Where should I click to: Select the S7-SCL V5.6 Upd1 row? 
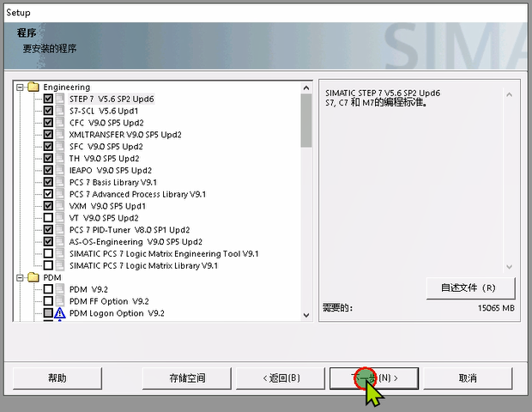[104, 111]
